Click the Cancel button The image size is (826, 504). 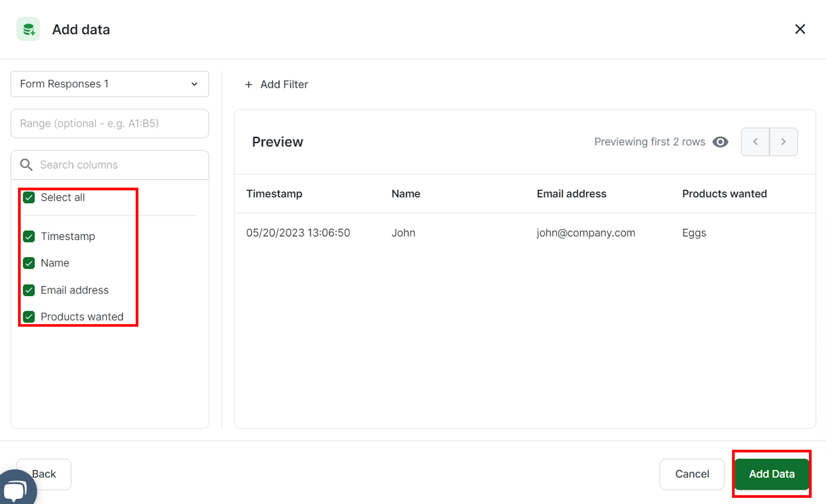(692, 474)
